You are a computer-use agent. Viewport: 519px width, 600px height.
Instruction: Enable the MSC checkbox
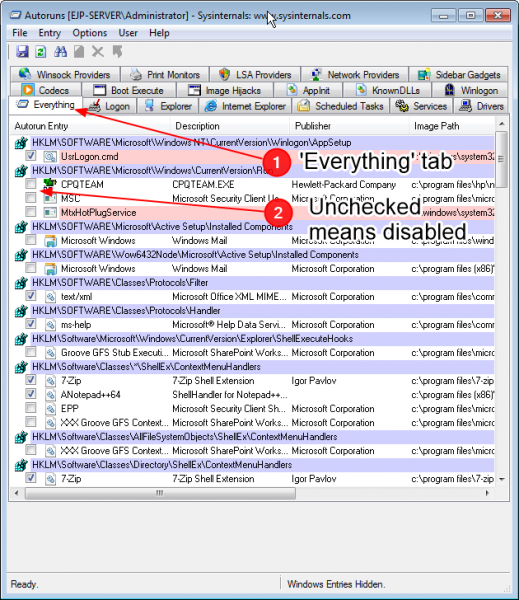tap(31, 197)
